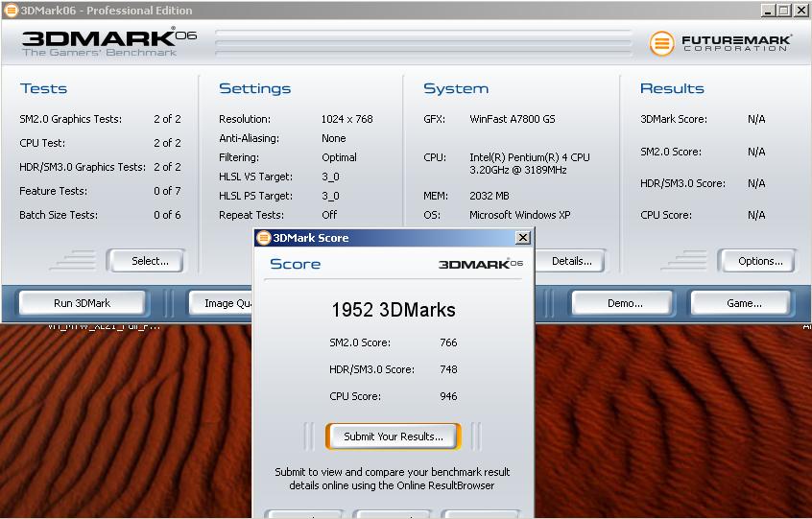
Task: Close the 3DMark Score dialog
Action: pos(523,238)
